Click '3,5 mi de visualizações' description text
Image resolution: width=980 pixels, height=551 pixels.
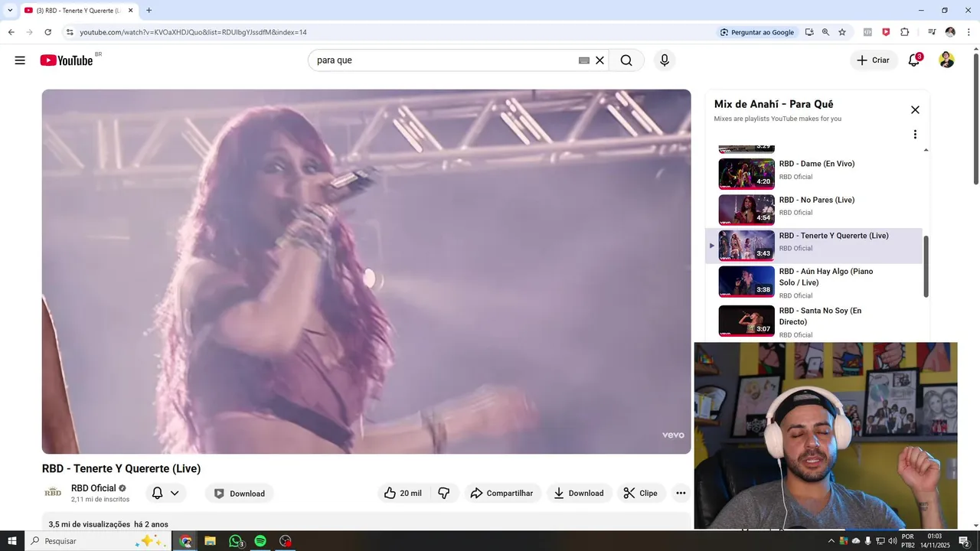pyautogui.click(x=90, y=524)
